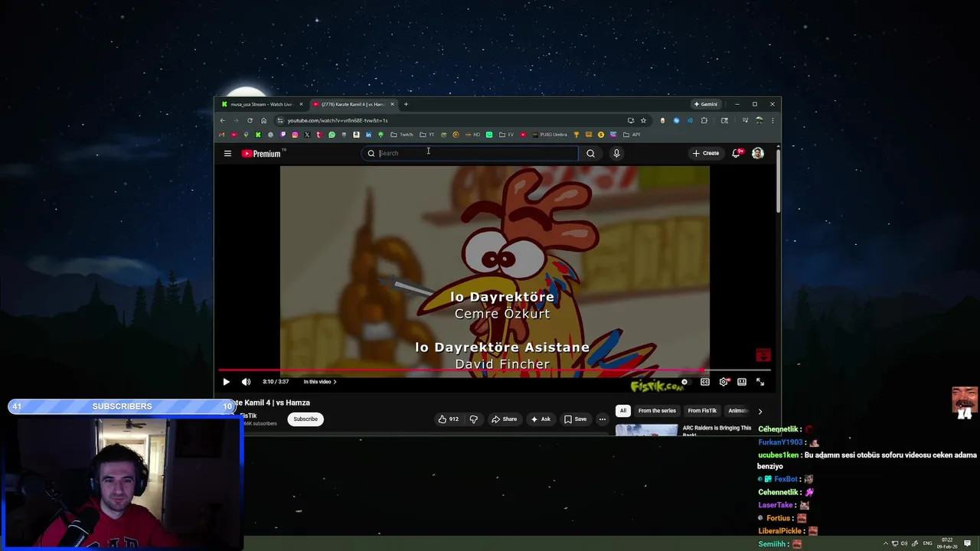Image resolution: width=980 pixels, height=551 pixels.
Task: Open the Create button menu
Action: tap(706, 153)
